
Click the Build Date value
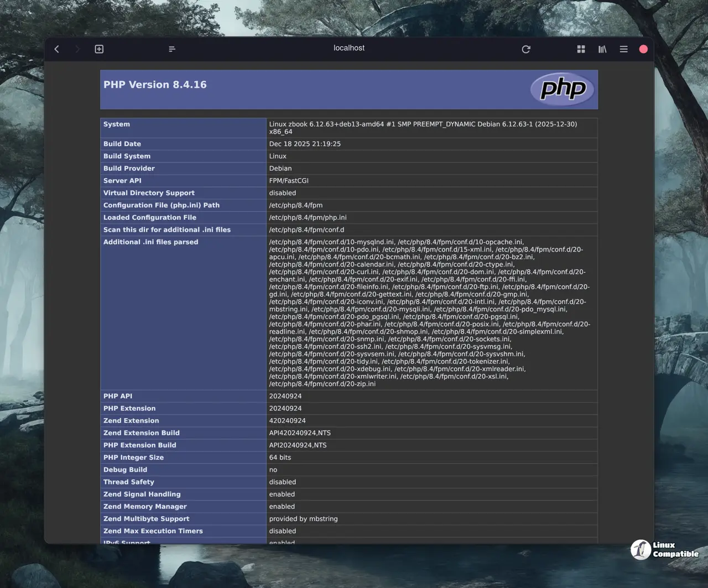pos(305,144)
